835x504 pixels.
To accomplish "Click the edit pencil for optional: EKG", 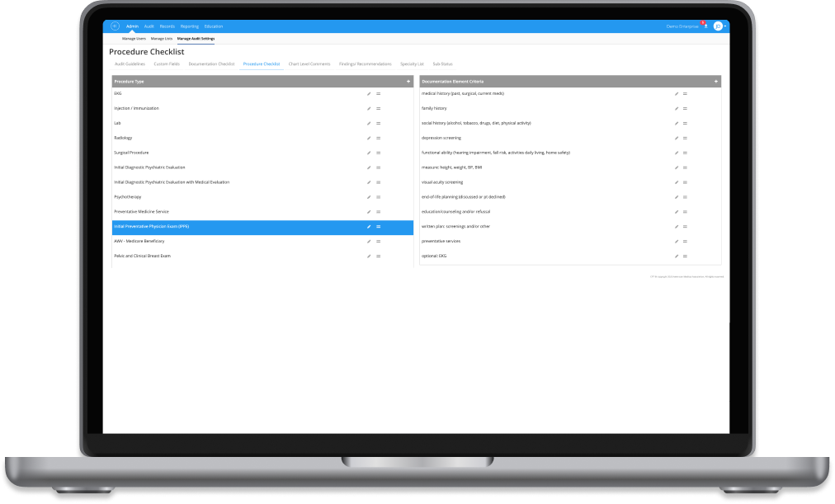I will pos(676,257).
